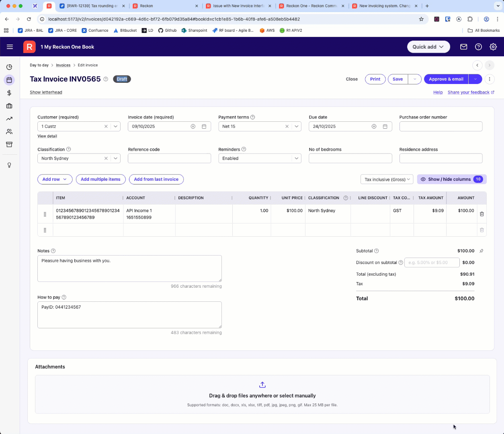Open the Tax inclusive (Gross) dropdown

[387, 179]
